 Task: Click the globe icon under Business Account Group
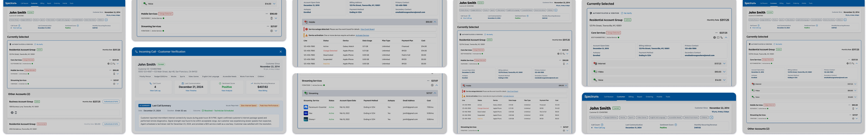[12, 113]
